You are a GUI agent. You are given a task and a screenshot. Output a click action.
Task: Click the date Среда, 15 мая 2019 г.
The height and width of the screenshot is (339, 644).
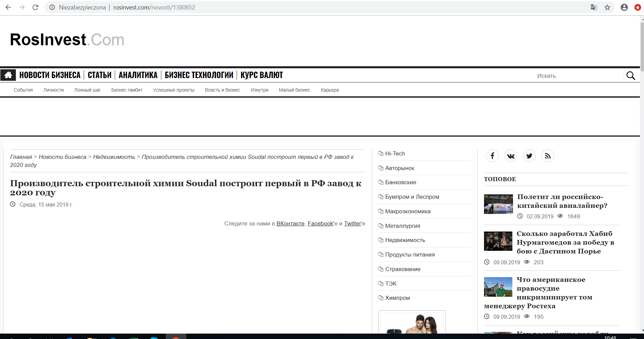click(46, 204)
